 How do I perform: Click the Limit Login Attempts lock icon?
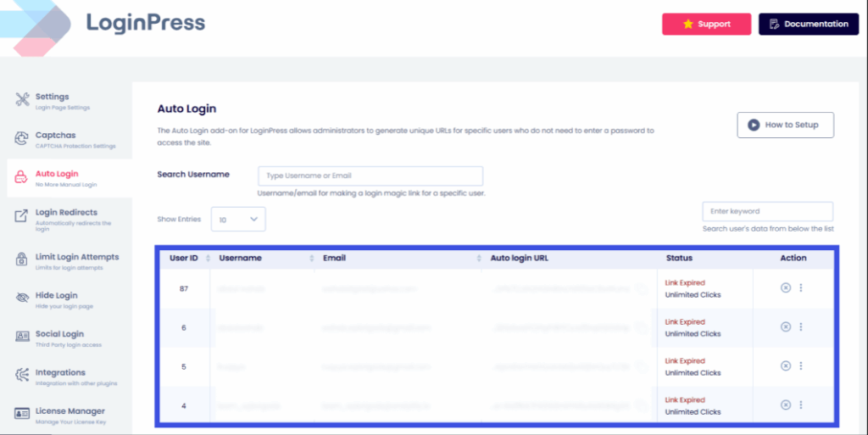[x=21, y=259]
